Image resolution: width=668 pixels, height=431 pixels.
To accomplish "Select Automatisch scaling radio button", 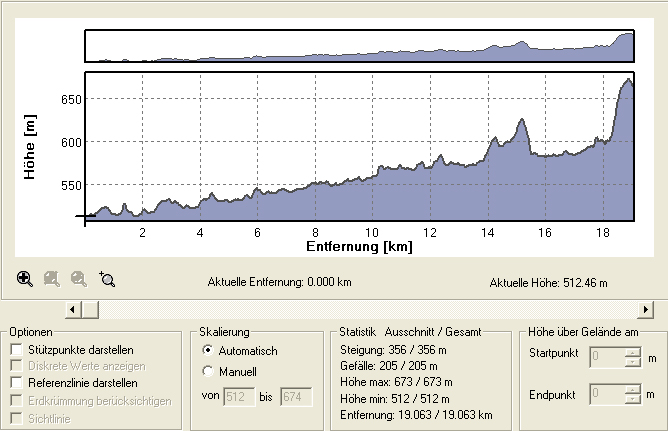I will click(x=208, y=351).
